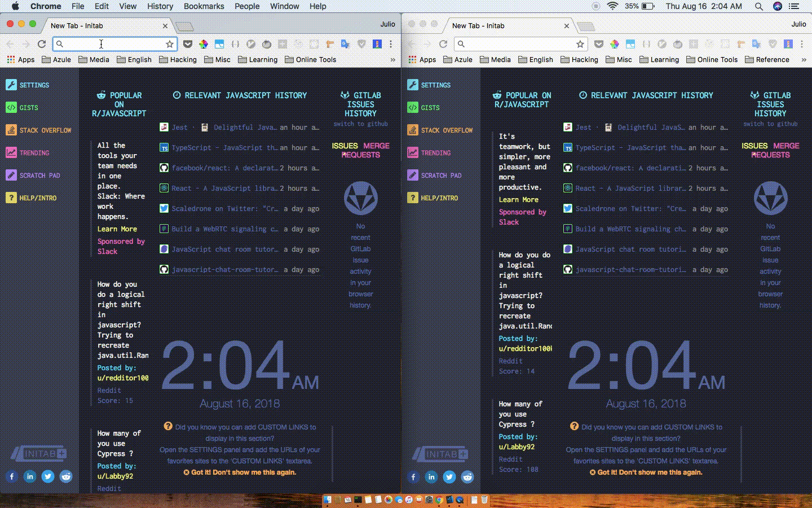Click color wheel extension icon in left window

204,44
